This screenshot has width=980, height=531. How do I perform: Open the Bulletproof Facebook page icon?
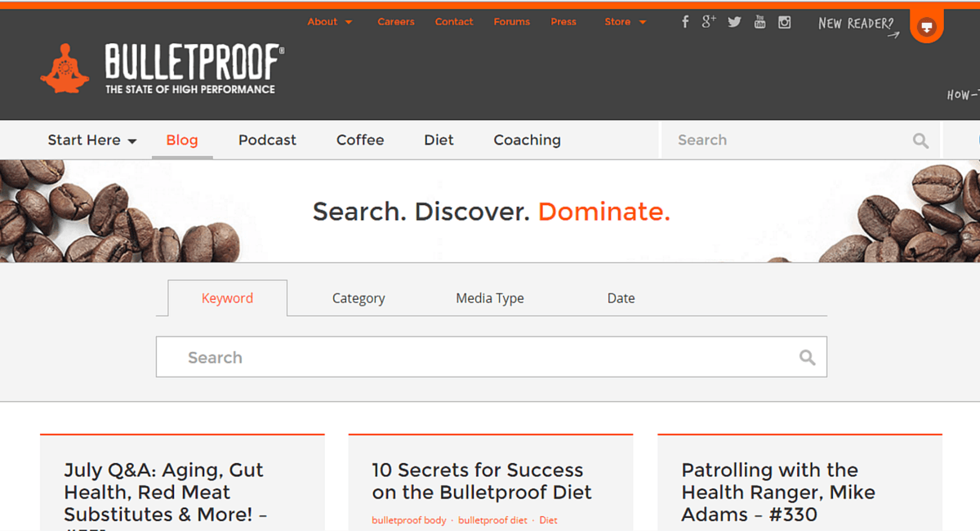tap(685, 22)
